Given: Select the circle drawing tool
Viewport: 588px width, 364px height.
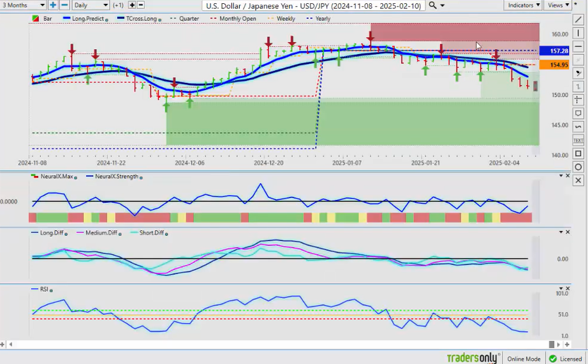Looking at the screenshot, I should [578, 167].
